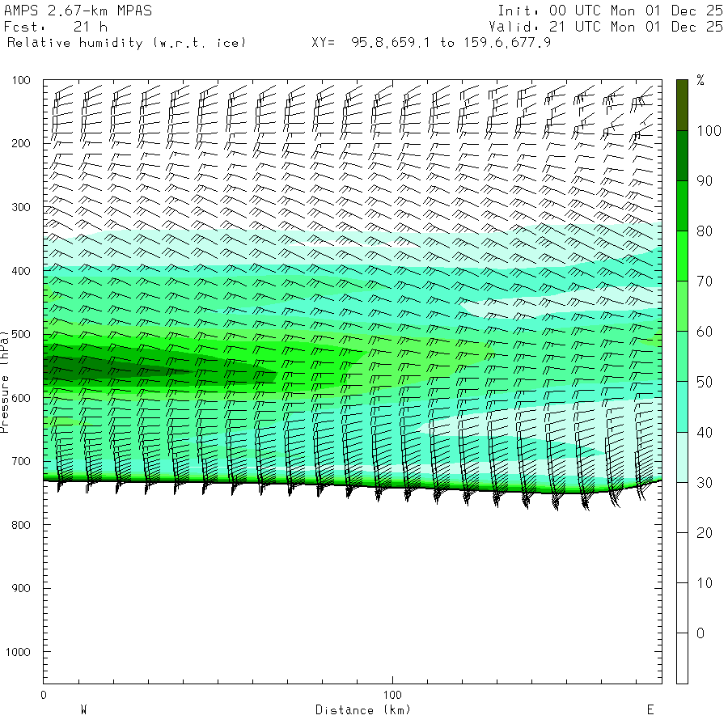Click the white 10-20 colorbar segment

click(x=682, y=557)
